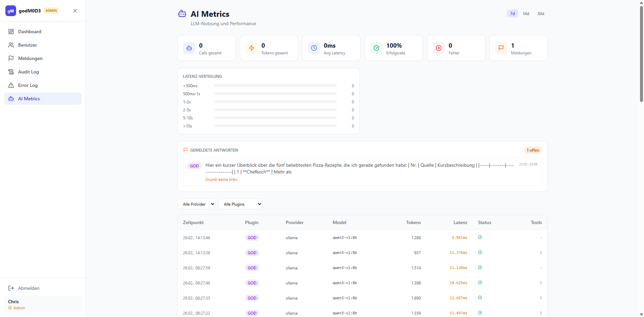Go to Benutzer page
644x317 pixels.
[28, 45]
